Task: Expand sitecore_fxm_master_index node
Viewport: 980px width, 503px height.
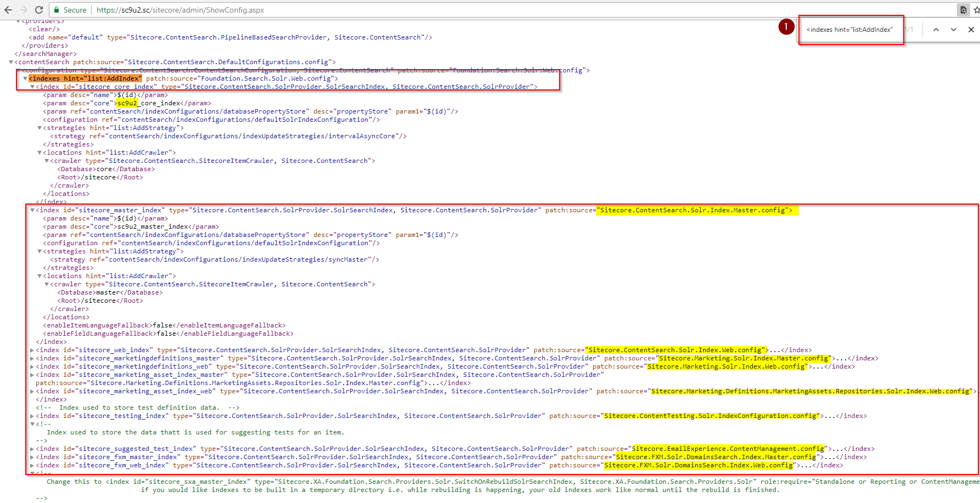Action: (x=32, y=457)
